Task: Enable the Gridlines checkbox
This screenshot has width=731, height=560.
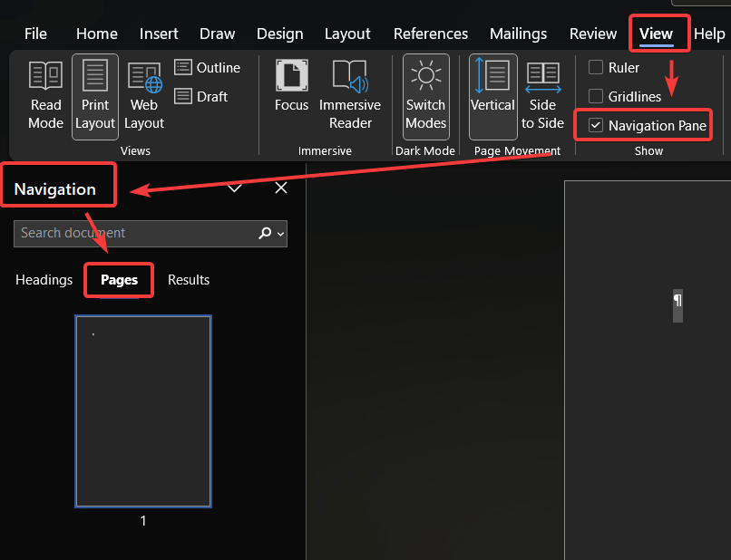Action: [596, 96]
